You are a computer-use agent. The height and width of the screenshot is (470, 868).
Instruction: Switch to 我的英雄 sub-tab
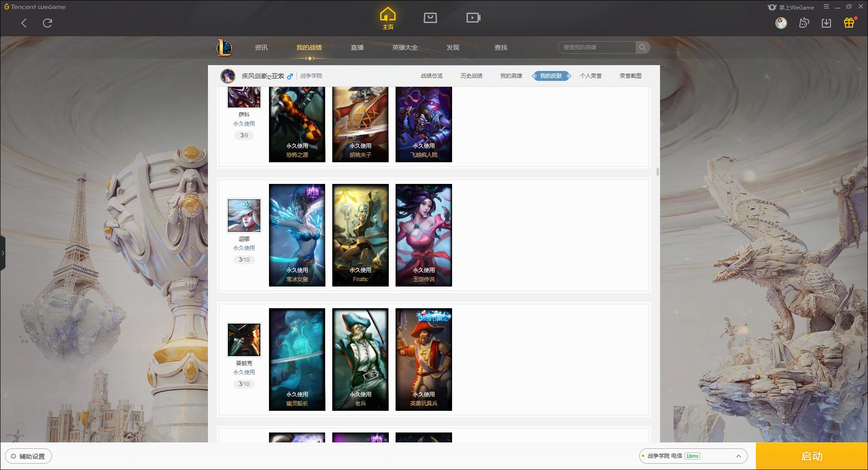click(511, 76)
